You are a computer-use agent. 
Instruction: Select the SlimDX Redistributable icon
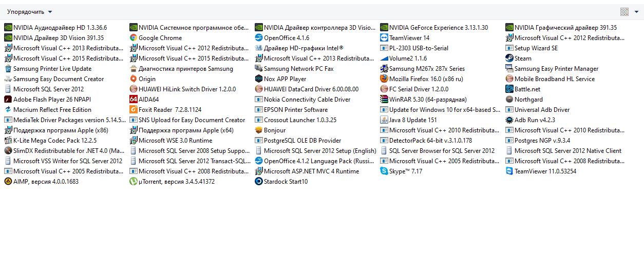(x=8, y=151)
